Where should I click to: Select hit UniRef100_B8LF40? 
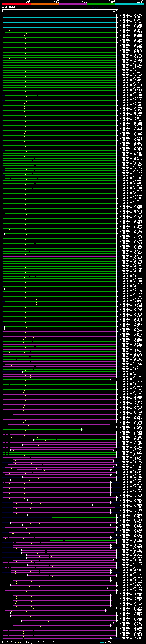click(x=131, y=20)
